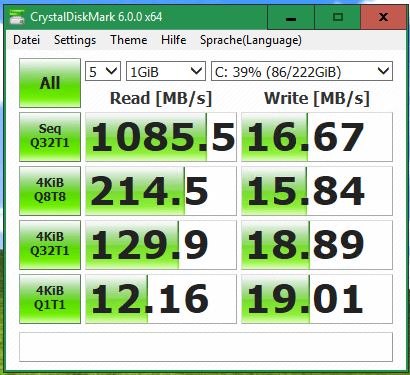Select the 4KiB Q1T1 write result 19.01
Image resolution: width=410 pixels, height=375 pixels.
[317, 299]
